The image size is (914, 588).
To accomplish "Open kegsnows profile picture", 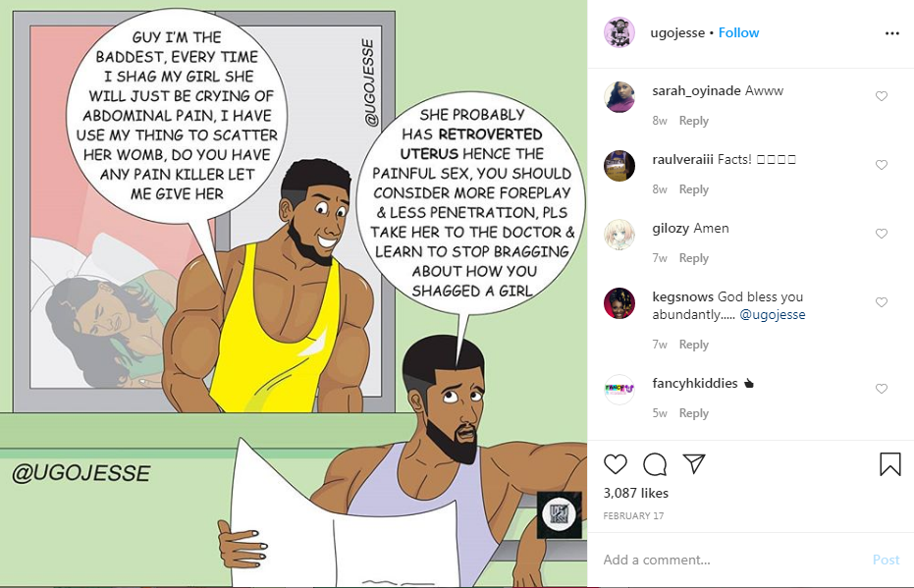I will pyautogui.click(x=619, y=303).
